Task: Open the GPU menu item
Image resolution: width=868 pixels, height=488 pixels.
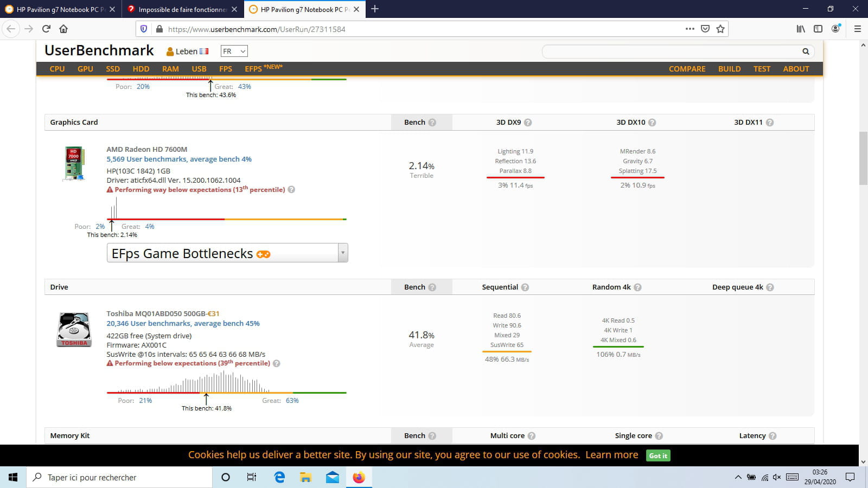Action: [x=85, y=69]
